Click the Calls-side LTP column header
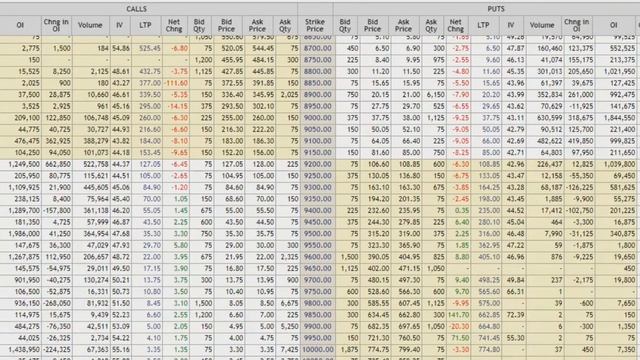This screenshot has height=360, width=640. (145, 25)
